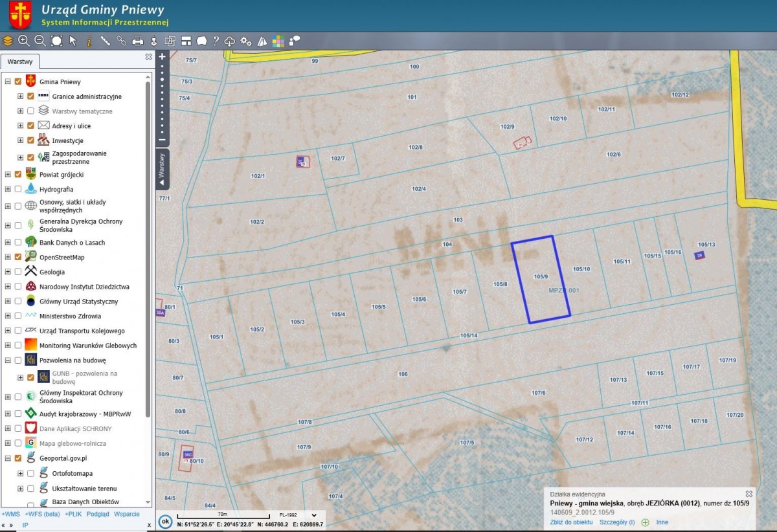This screenshot has height=532, width=777.
Task: Select the object info tool
Action: (x=89, y=41)
